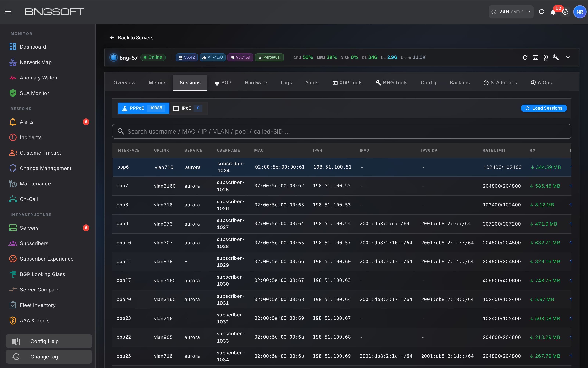The height and width of the screenshot is (368, 588).
Task: Open the BNG Tools tab
Action: click(391, 82)
